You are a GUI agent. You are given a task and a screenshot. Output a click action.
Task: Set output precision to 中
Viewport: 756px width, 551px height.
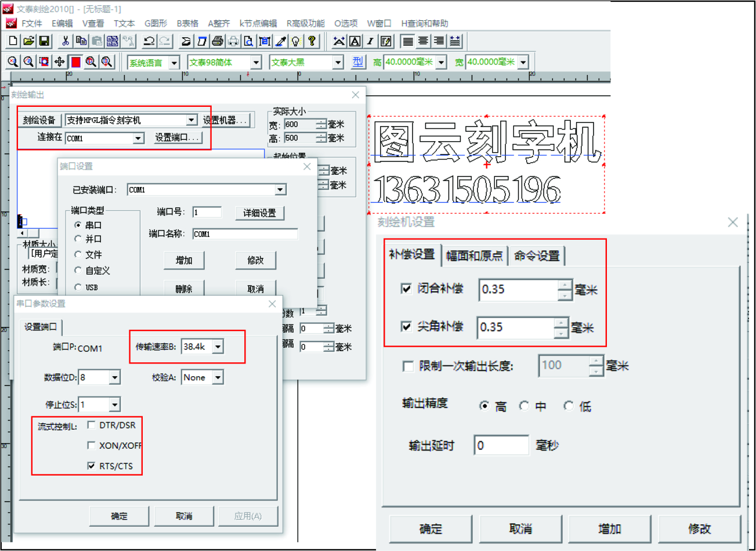[x=525, y=406]
